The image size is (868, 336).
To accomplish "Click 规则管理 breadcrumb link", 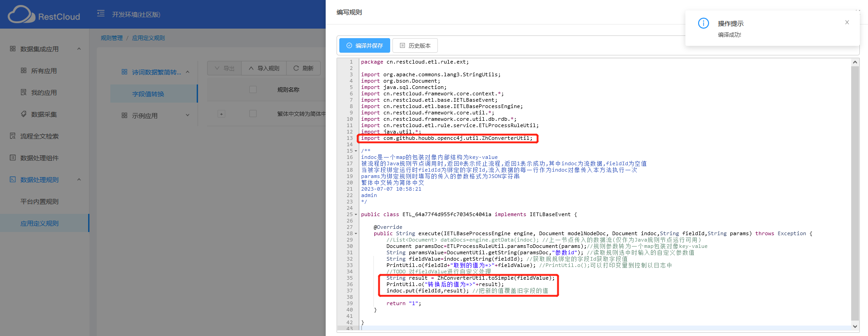I will pos(112,38).
